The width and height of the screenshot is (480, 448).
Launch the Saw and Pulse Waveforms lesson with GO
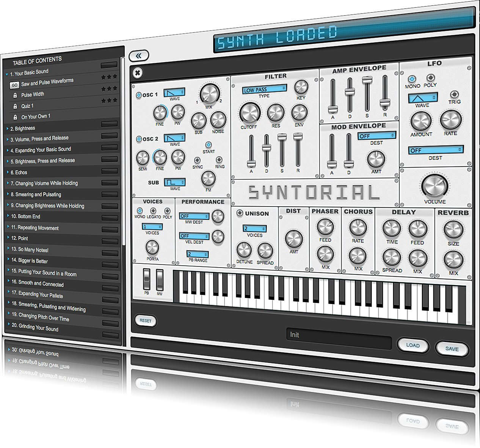tap(14, 85)
